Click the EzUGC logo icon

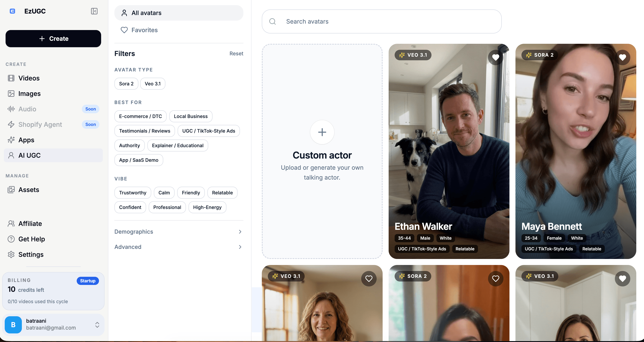(x=12, y=11)
